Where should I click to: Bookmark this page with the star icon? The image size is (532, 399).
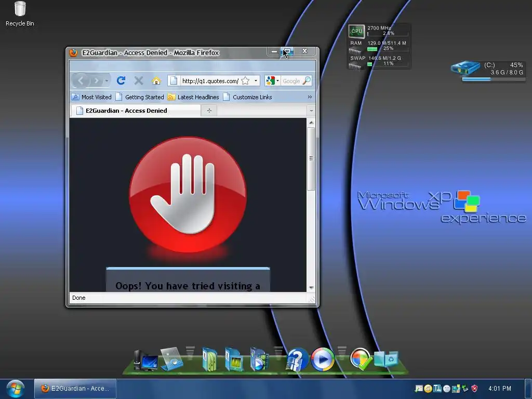pos(245,81)
